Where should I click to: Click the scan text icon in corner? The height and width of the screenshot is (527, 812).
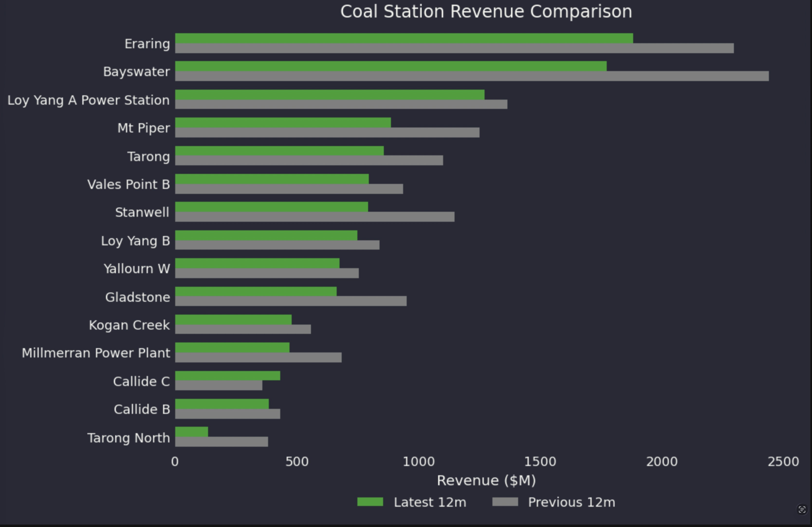(x=802, y=510)
